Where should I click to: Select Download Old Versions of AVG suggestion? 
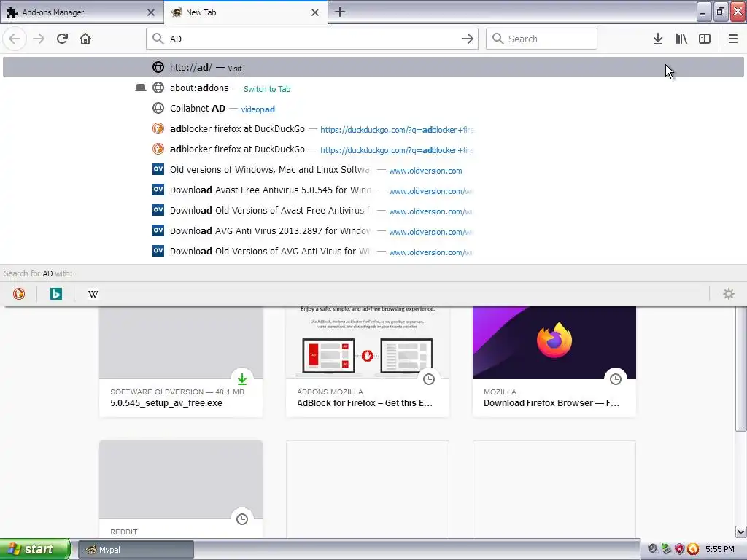pos(373,252)
